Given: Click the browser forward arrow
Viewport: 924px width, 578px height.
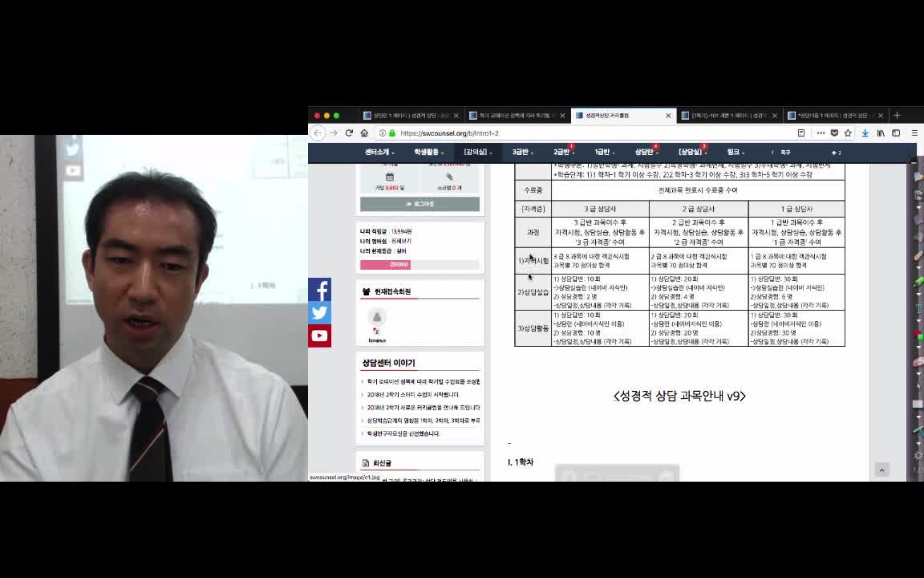Looking at the screenshot, I should (x=334, y=133).
